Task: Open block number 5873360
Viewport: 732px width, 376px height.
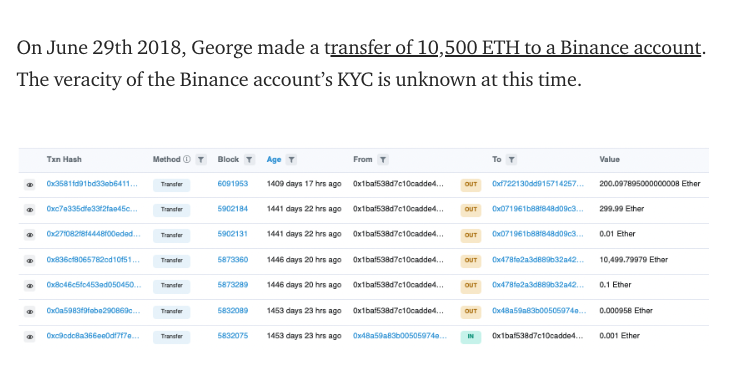Action: pos(232,260)
